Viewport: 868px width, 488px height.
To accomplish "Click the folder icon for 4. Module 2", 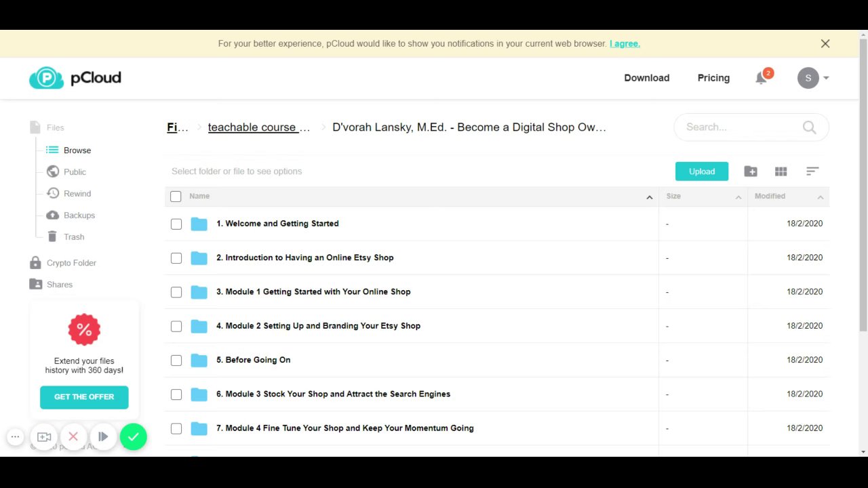I will [x=199, y=326].
